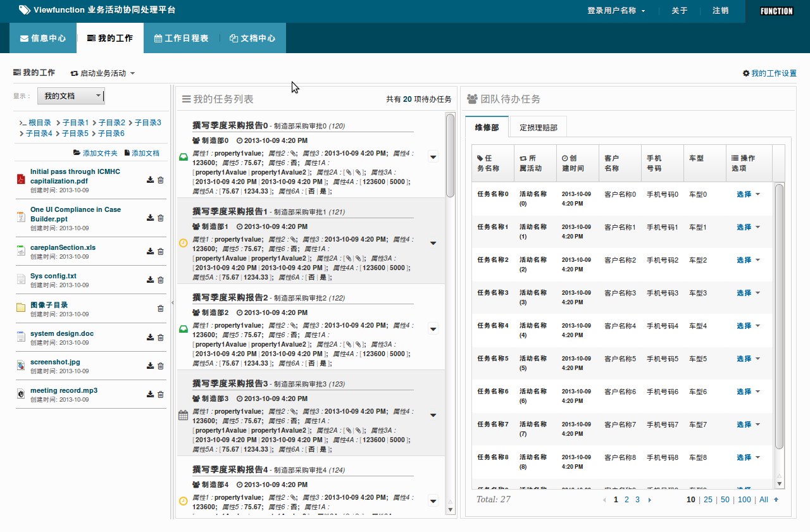Delete screenshot.jpg file
The image size is (810, 532).
click(160, 366)
